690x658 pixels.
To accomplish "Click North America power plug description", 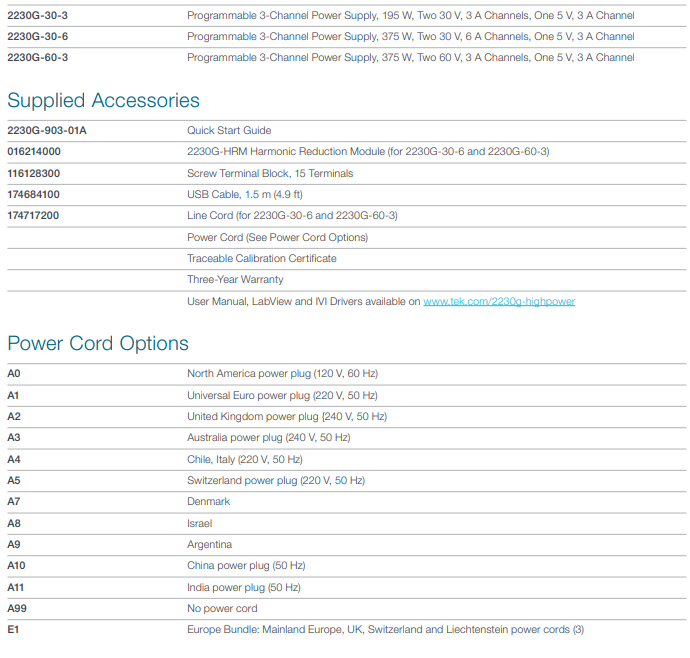I will click(283, 374).
